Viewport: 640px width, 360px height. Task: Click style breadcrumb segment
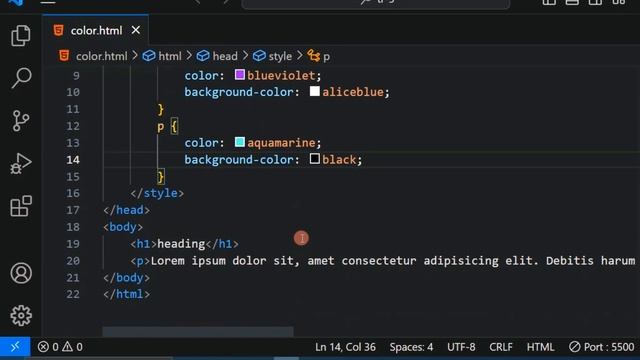point(280,56)
